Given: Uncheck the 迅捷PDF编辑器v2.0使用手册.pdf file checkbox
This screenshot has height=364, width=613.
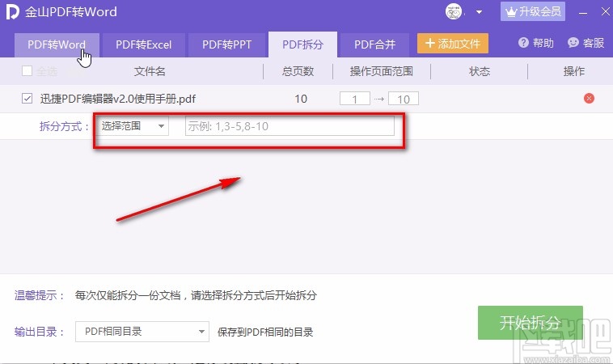Looking at the screenshot, I should (x=27, y=98).
